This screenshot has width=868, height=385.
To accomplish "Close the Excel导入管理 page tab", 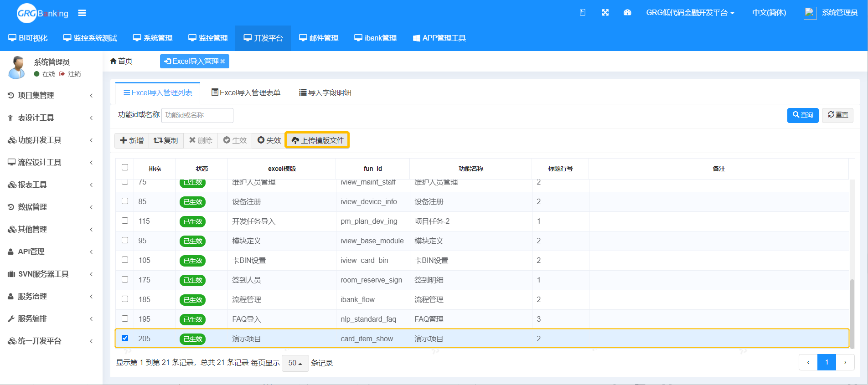I will pos(222,62).
